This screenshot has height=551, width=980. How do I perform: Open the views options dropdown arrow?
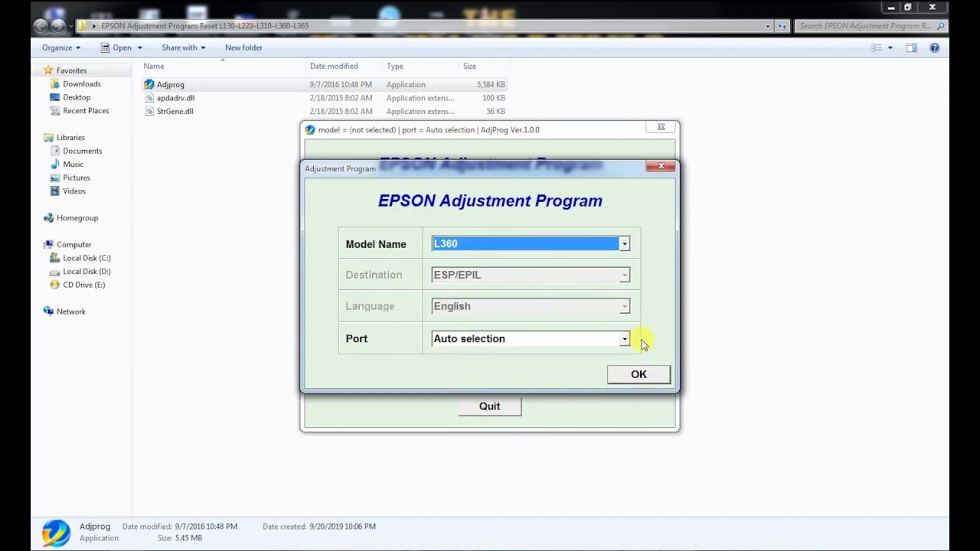890,47
